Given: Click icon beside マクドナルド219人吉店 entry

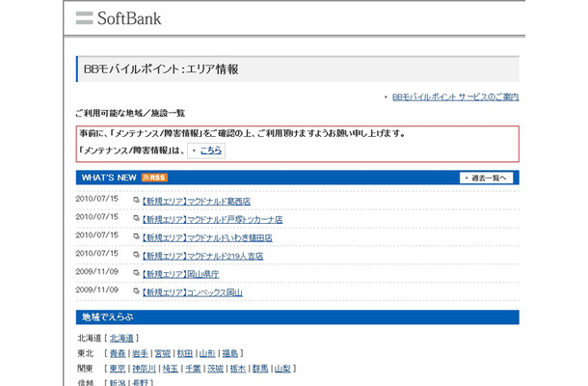Looking at the screenshot, I should [136, 255].
